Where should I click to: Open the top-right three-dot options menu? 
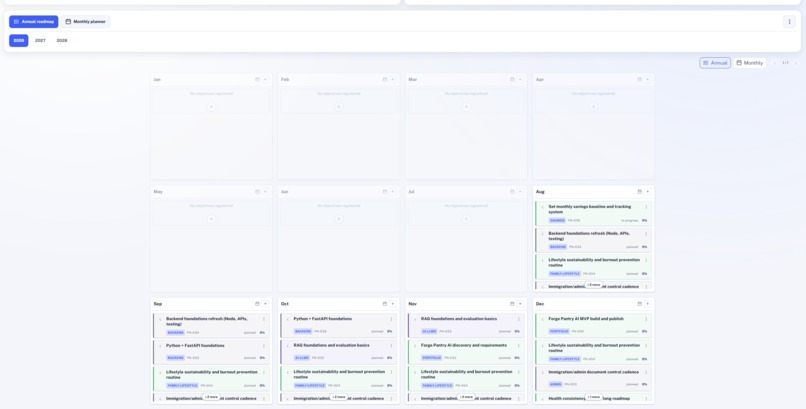(790, 22)
